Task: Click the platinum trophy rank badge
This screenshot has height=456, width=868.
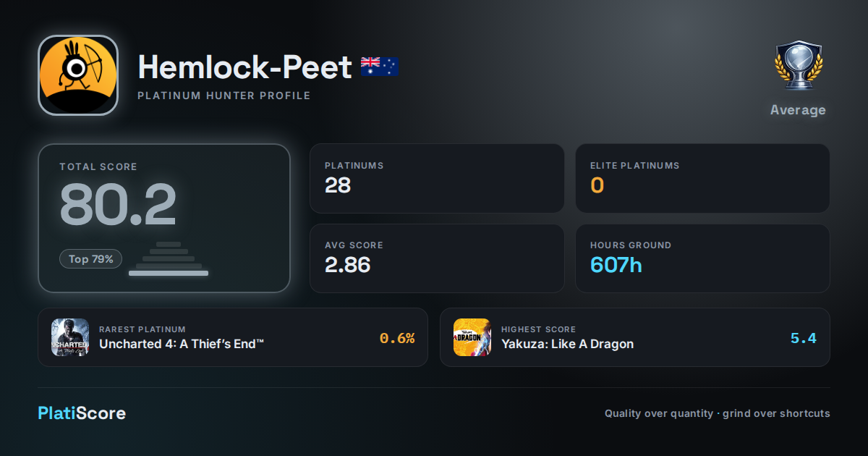Action: (x=798, y=66)
